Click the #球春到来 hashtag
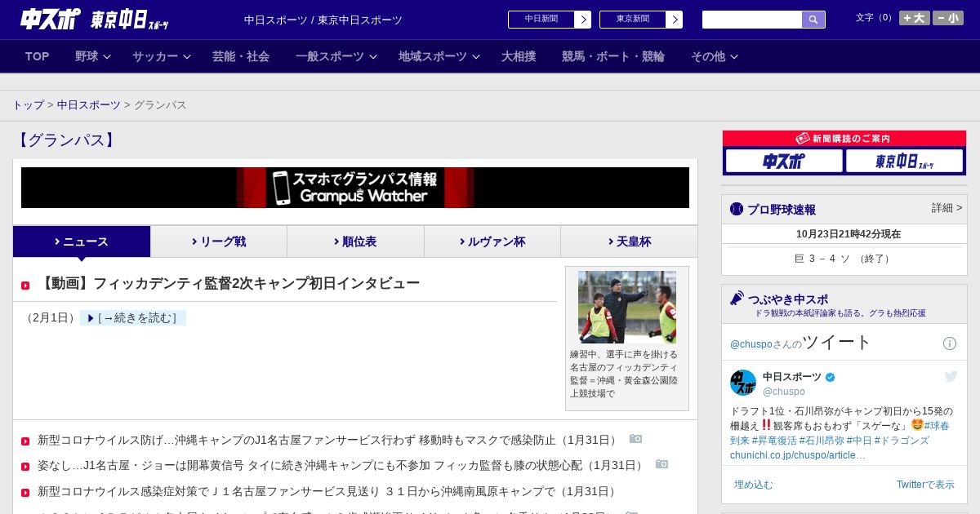Viewport: 980px width, 514px height. [937, 426]
